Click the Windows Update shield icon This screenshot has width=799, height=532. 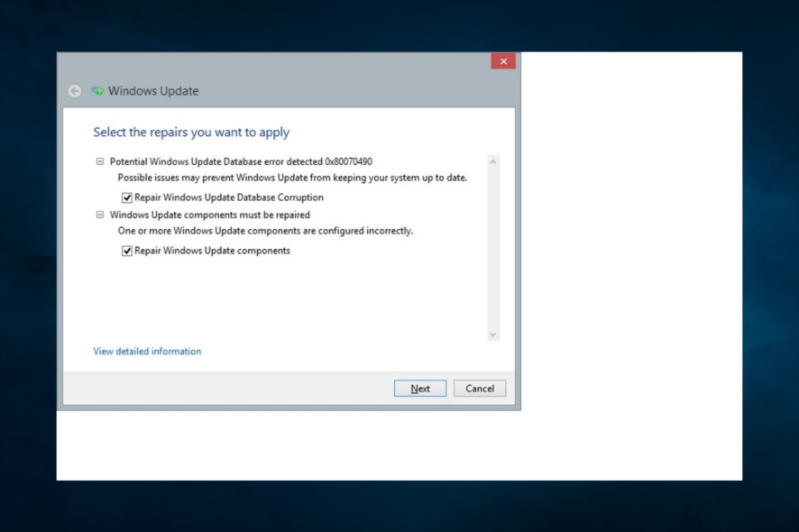coord(97,91)
